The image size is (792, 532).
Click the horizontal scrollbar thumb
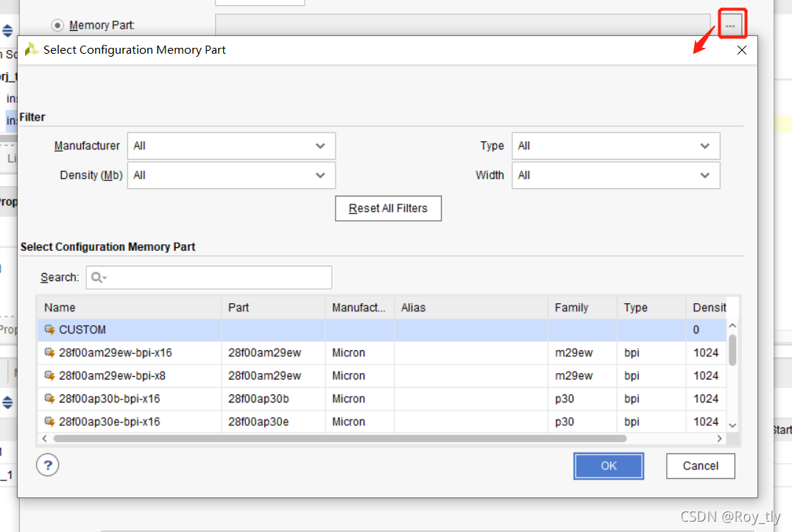pos(340,439)
